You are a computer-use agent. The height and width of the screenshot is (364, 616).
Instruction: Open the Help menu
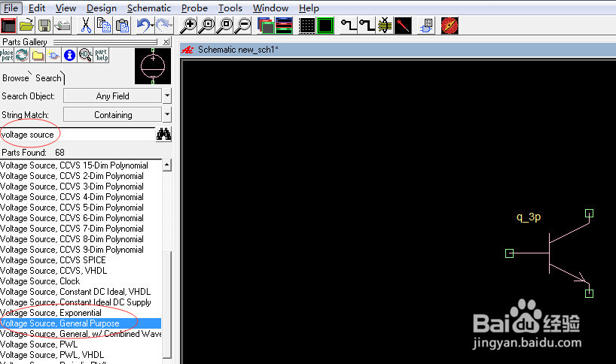309,8
